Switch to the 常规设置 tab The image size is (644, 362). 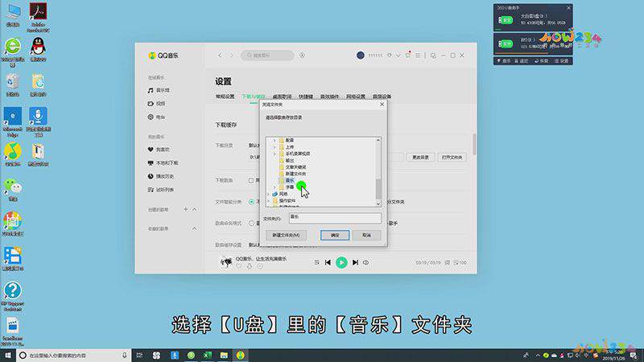click(225, 97)
